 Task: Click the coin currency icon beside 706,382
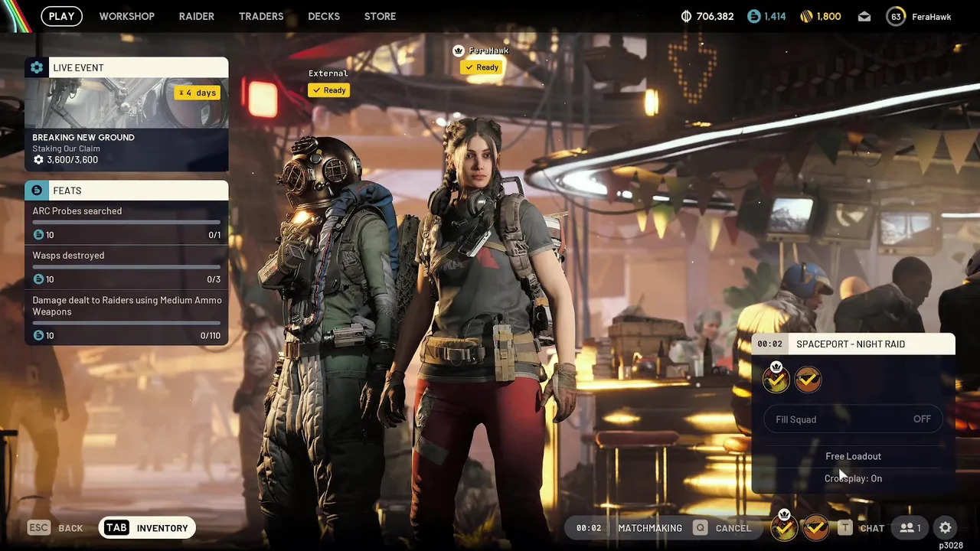pos(686,16)
